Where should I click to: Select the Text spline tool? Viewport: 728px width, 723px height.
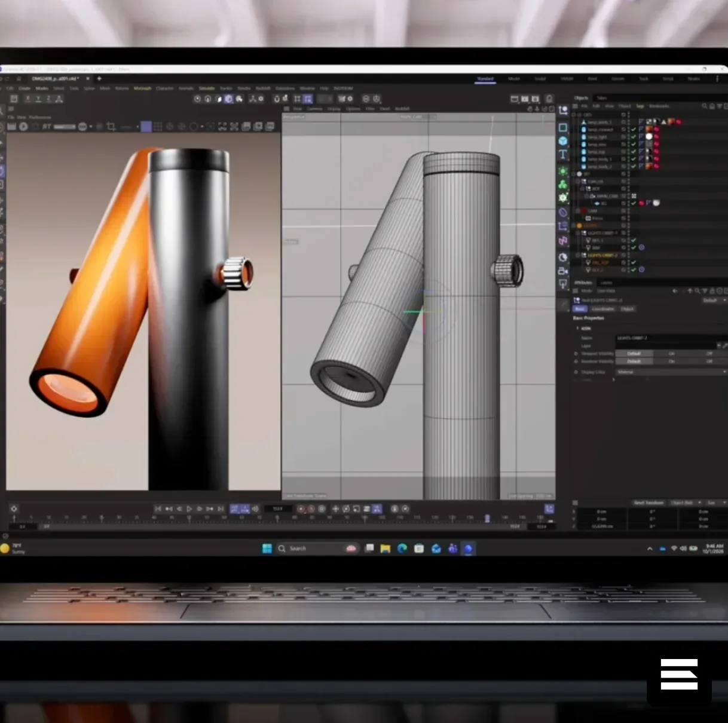pos(563,155)
